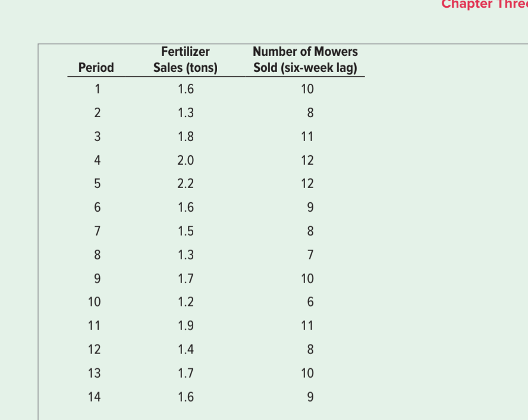Select mowers sold value 6
The height and width of the screenshot is (420, 528).
(x=310, y=302)
